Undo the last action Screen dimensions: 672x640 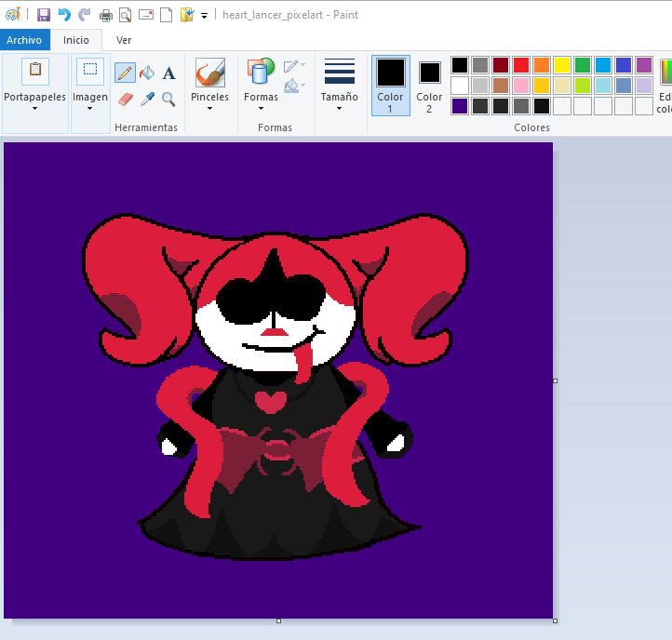(64, 15)
